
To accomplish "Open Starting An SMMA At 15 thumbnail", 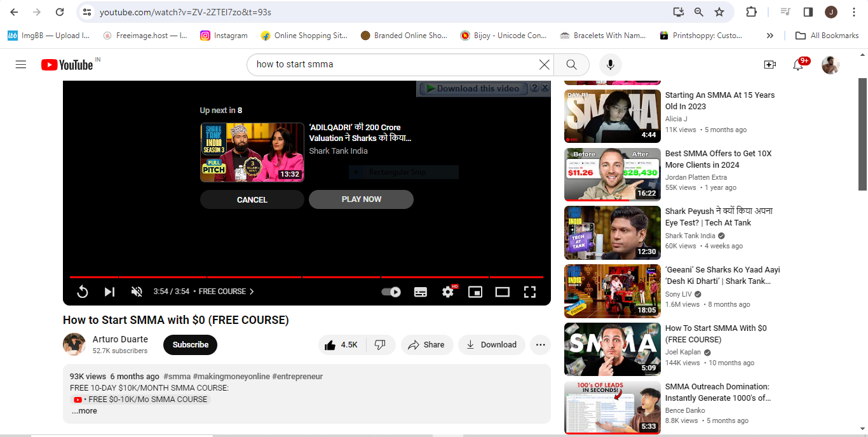I will click(x=613, y=116).
